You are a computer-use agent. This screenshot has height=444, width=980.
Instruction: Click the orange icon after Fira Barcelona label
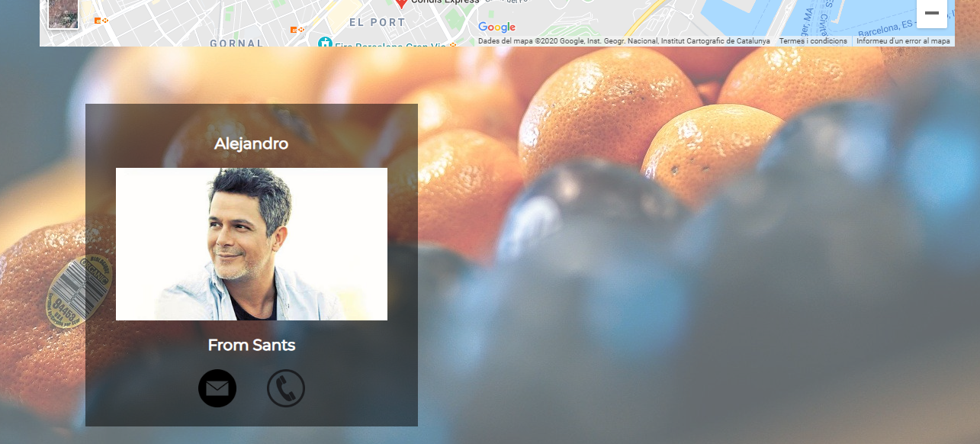pyautogui.click(x=452, y=46)
